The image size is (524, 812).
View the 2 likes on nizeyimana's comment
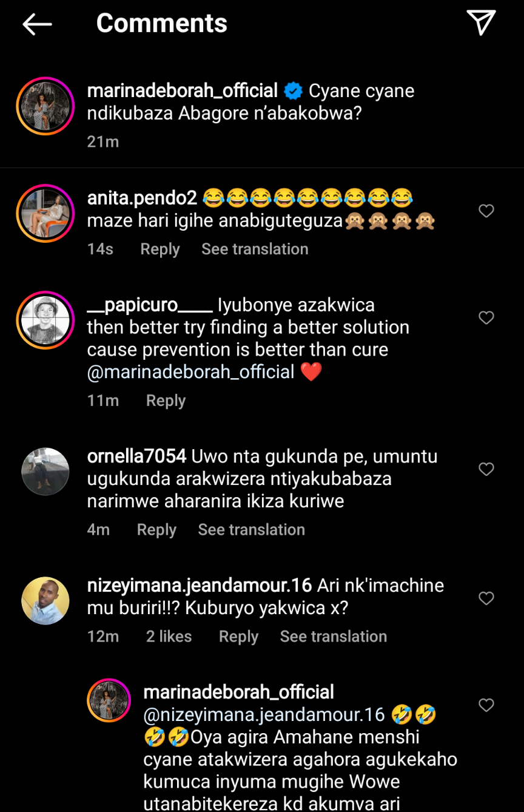pyautogui.click(x=169, y=637)
